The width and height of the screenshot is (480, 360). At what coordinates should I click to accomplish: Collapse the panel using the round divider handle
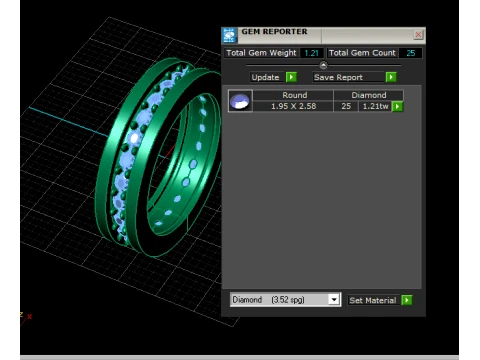point(323,65)
